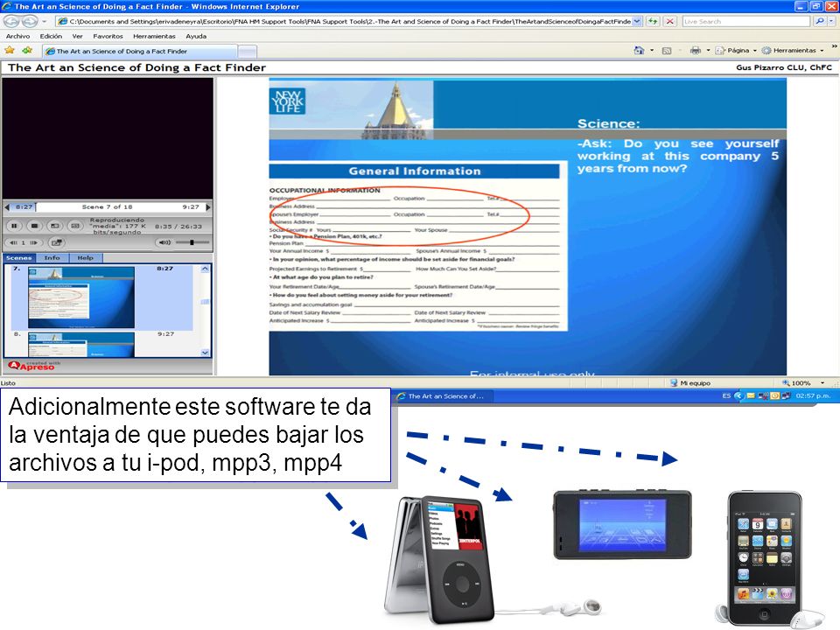Click the Refresh page icon

653,21
